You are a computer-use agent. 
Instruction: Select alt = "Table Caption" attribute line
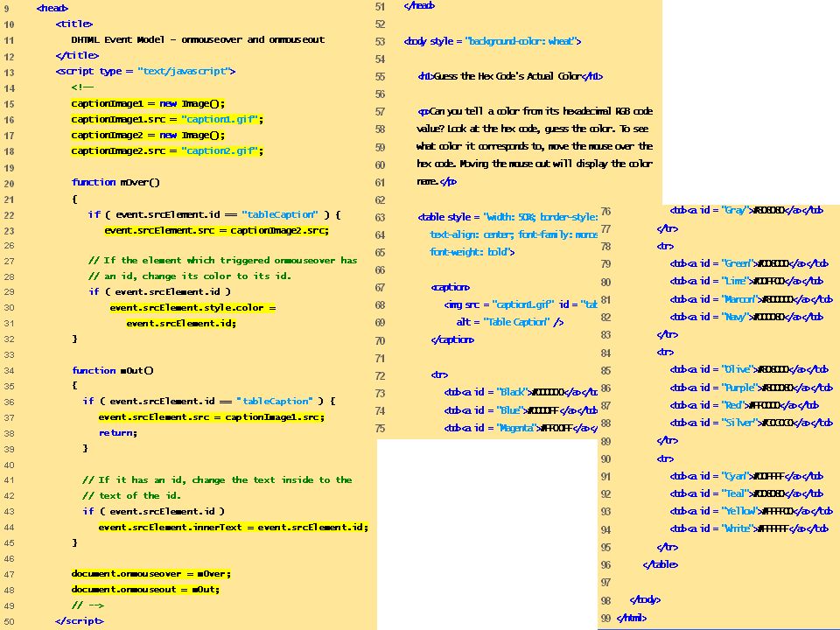tap(510, 322)
